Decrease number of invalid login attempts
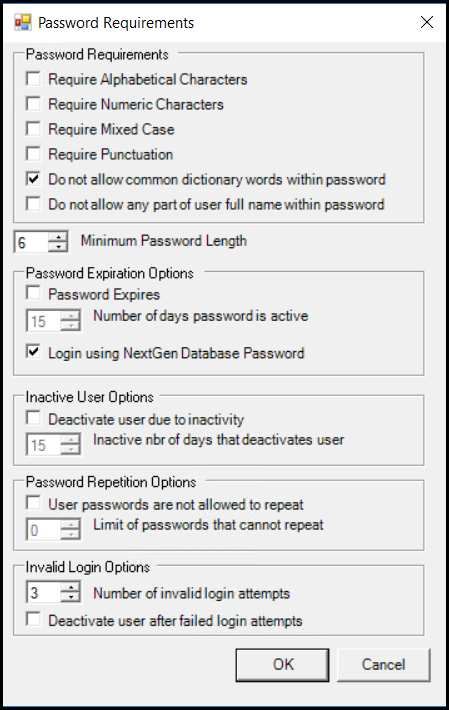This screenshot has height=710, width=449. click(x=70, y=597)
